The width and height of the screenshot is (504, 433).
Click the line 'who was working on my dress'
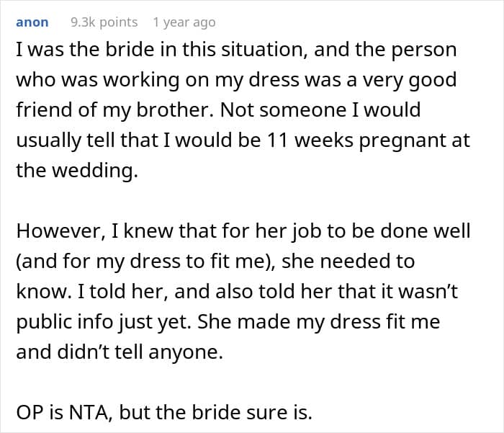tap(236, 80)
